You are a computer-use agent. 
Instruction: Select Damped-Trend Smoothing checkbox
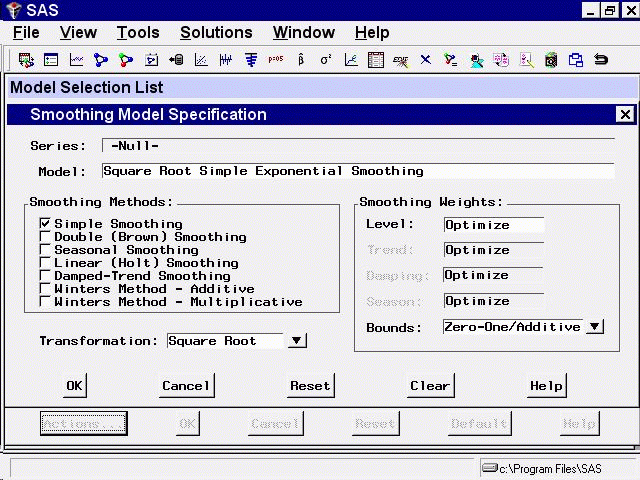(45, 275)
